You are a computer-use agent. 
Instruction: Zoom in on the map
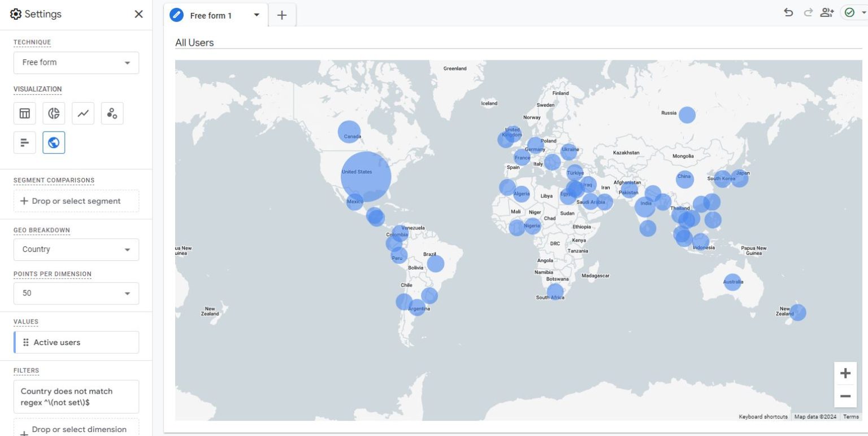coord(845,373)
